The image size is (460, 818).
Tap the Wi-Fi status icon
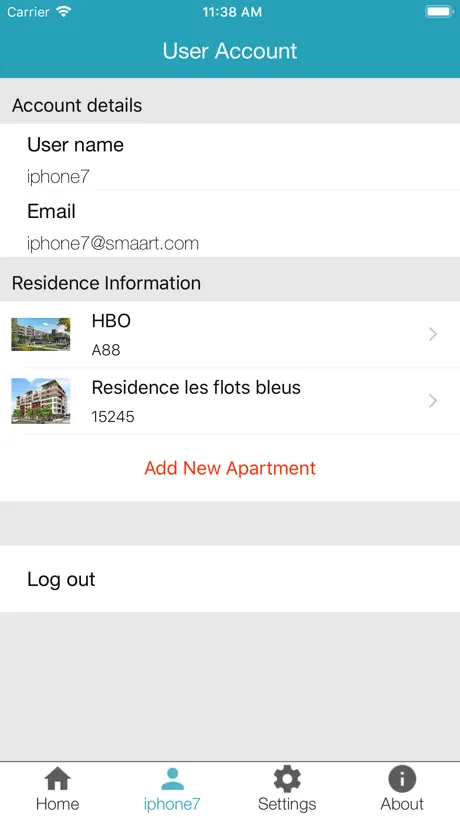click(65, 11)
